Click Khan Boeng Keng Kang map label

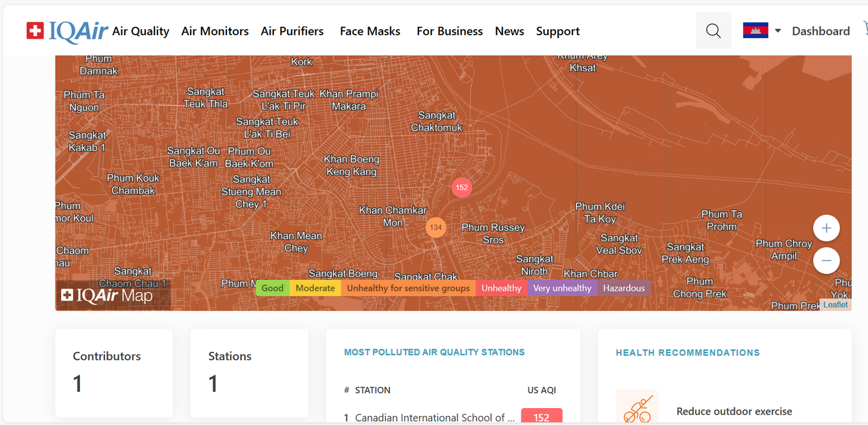tap(351, 165)
